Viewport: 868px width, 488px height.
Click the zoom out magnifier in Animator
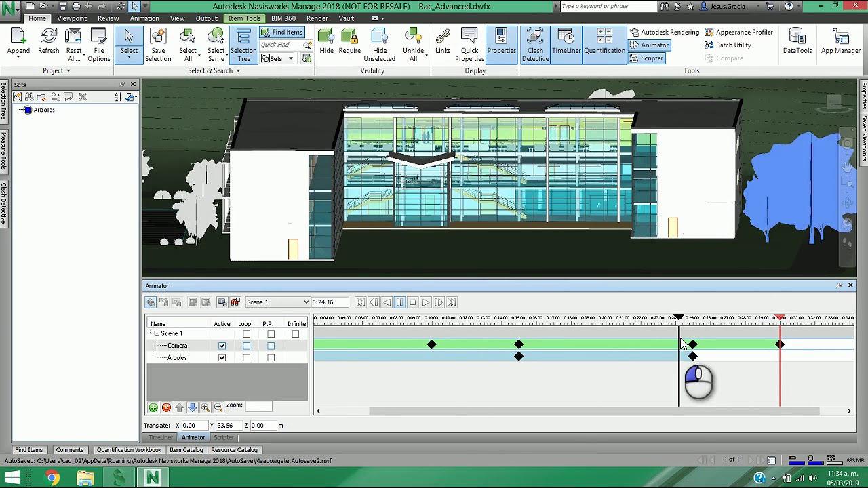[x=218, y=407]
